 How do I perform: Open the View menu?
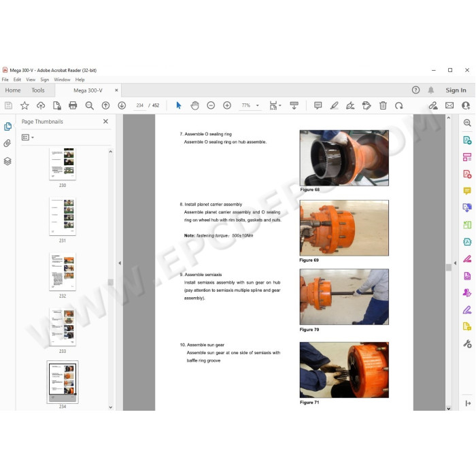(x=31, y=80)
